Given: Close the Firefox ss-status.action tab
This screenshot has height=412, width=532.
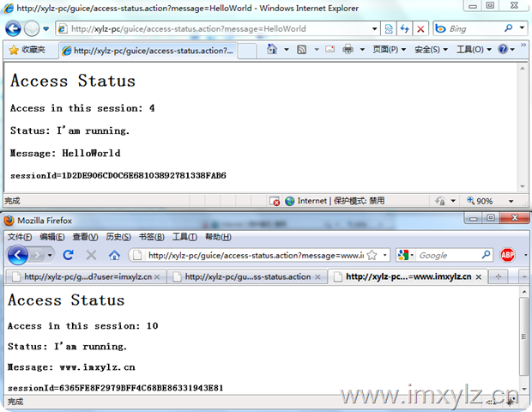Looking at the screenshot, I should tap(317, 277).
